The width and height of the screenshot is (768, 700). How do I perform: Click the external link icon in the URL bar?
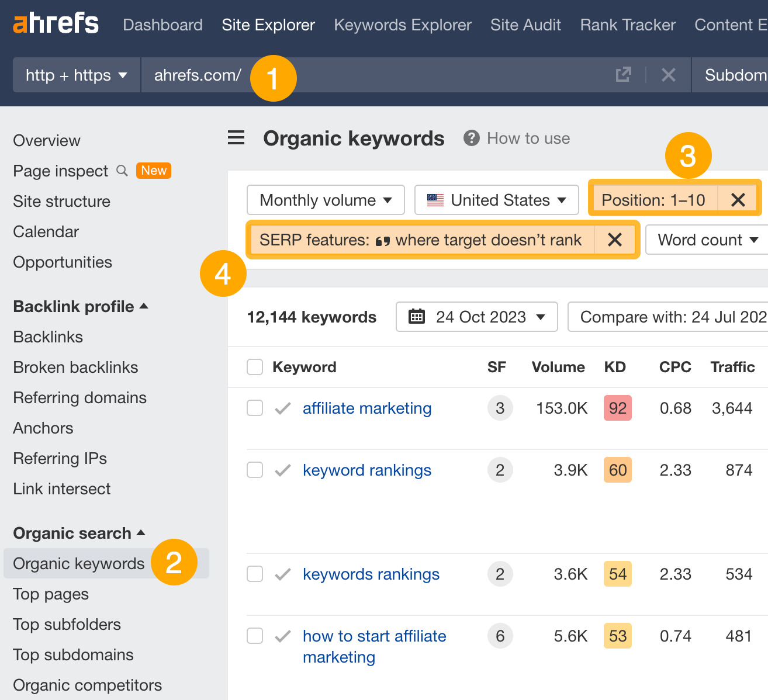click(624, 74)
